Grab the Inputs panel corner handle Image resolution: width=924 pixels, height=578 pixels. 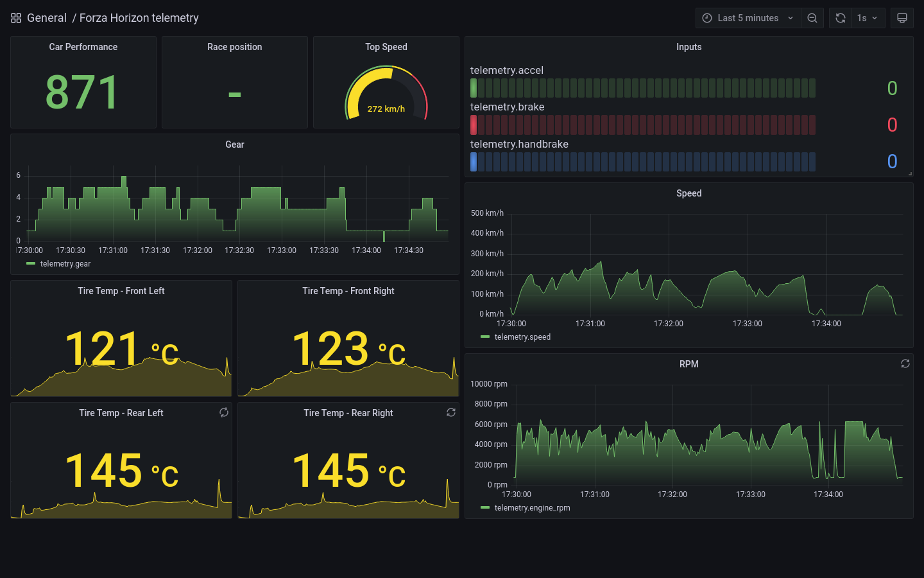[x=910, y=173]
